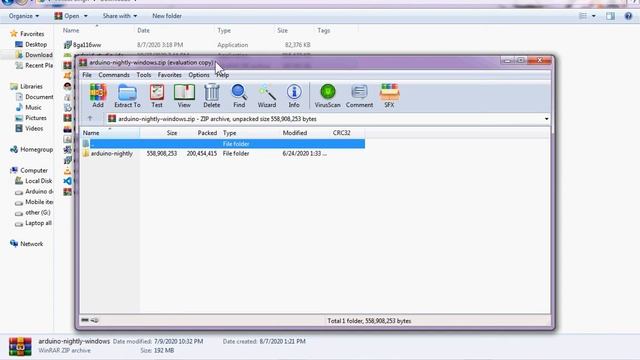Open Local Disk in sidebar

(x=33, y=181)
